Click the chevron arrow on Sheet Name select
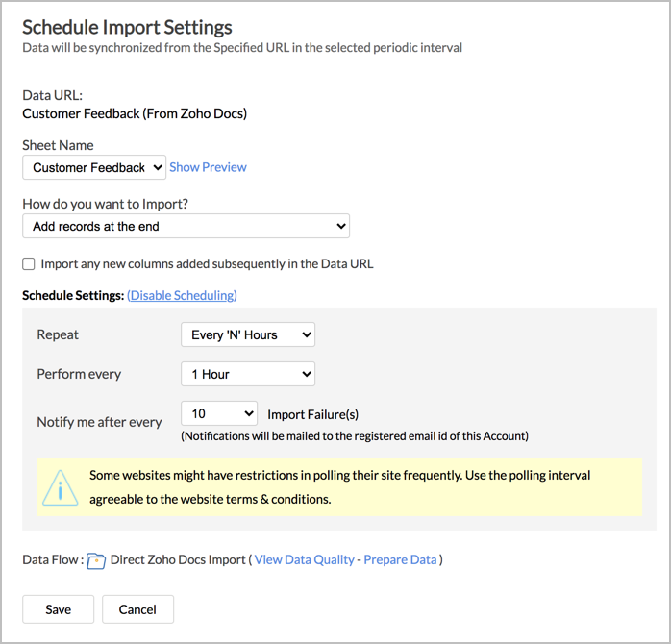The width and height of the screenshot is (671, 644). 158,167
